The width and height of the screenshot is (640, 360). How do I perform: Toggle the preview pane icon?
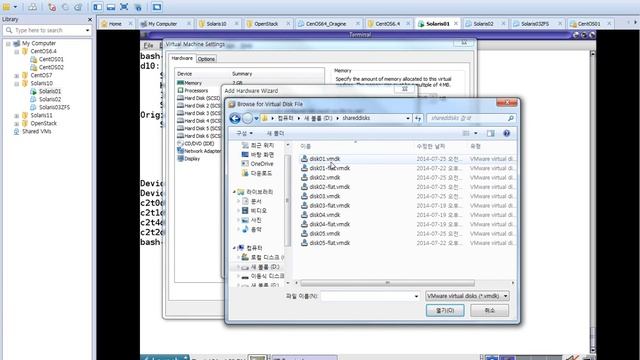491,133
